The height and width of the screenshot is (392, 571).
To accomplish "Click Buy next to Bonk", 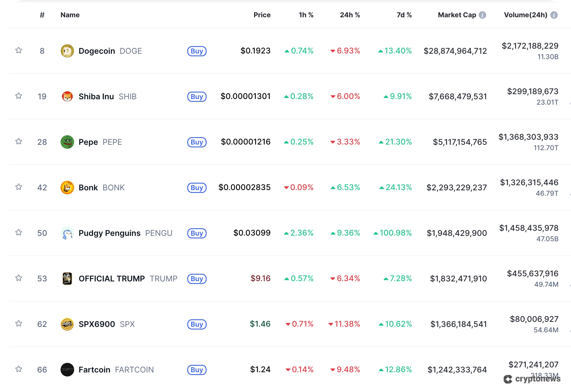I will click(197, 188).
